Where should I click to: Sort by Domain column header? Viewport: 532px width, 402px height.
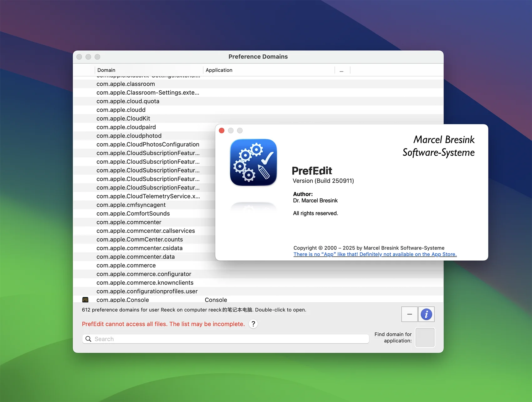pos(149,70)
